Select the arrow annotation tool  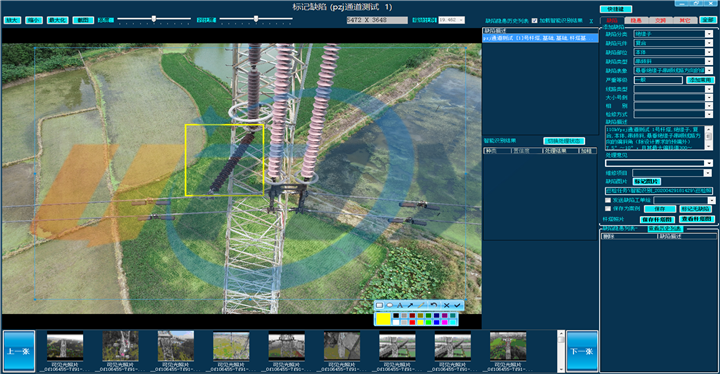pos(410,305)
